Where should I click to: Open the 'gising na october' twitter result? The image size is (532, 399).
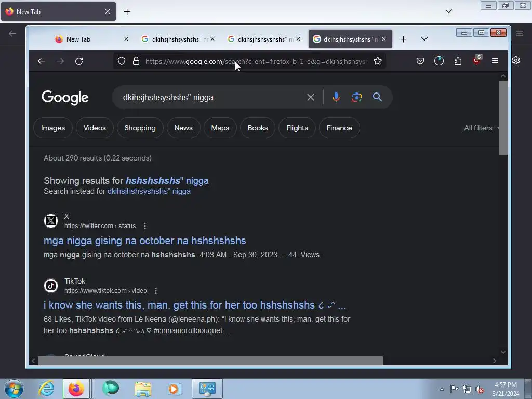tap(145, 241)
